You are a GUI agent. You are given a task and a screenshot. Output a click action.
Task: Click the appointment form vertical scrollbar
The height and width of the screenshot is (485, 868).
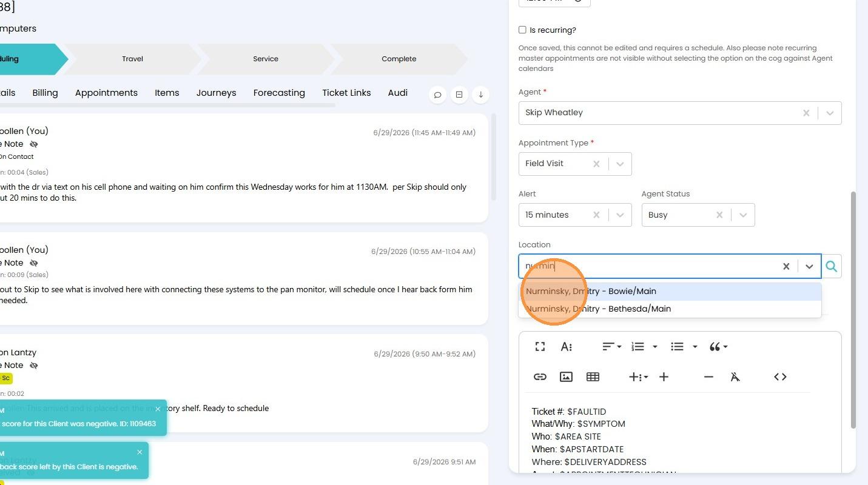click(x=852, y=310)
